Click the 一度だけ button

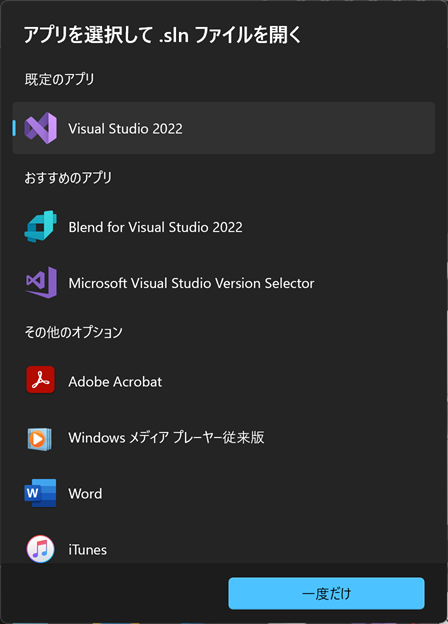click(x=326, y=593)
